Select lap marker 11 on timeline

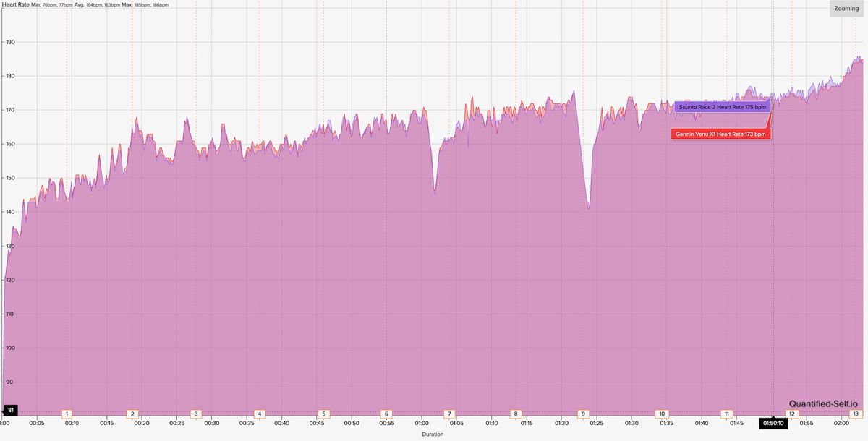point(727,414)
